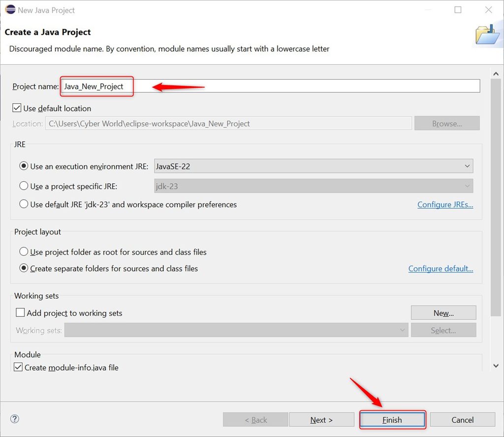The image size is (504, 437).
Task: Select Use an execution environment JRE option
Action: [x=24, y=166]
